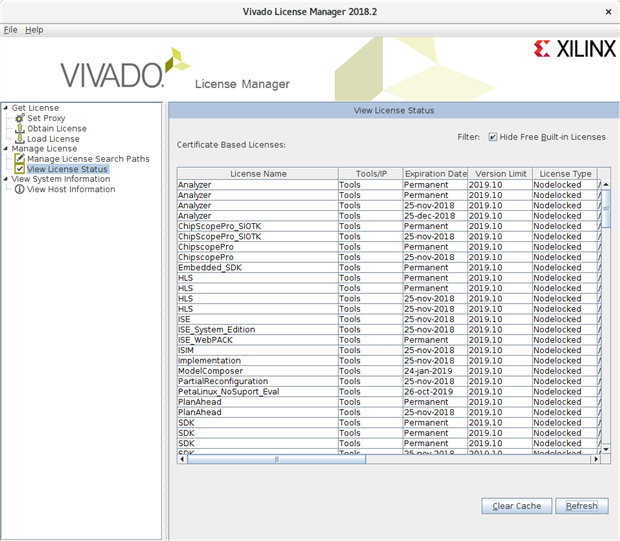Sort by Expiration Date column header
Viewport: 620px width, 541px height.
435,174
